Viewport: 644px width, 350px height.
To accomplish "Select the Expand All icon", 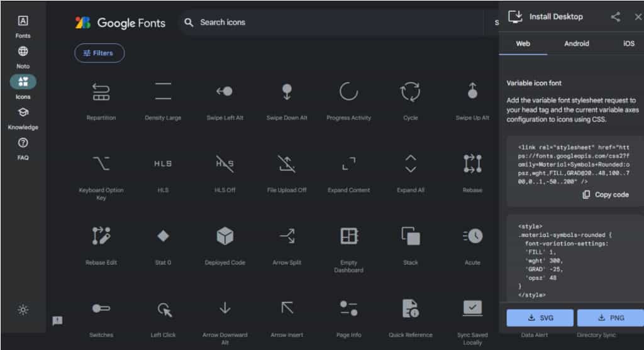I will tap(410, 164).
